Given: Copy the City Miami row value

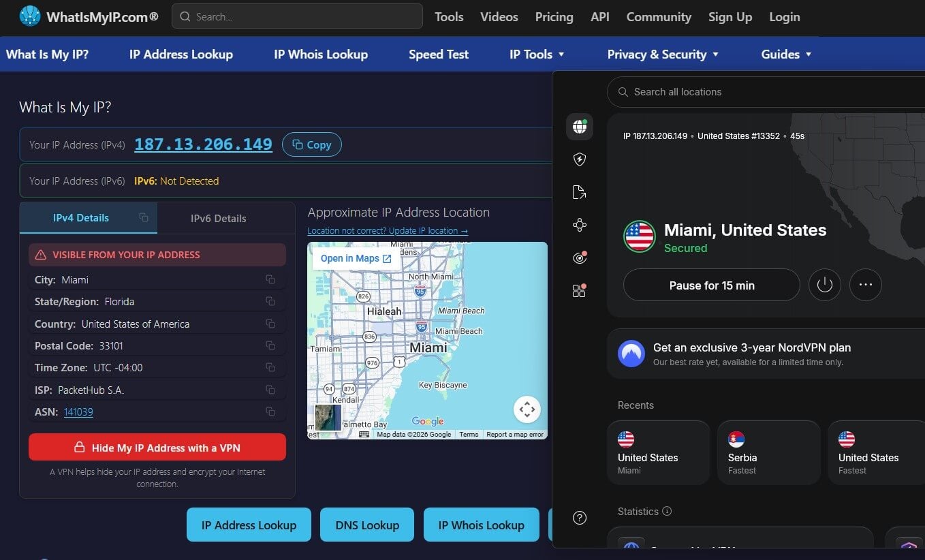Looking at the screenshot, I should tap(270, 280).
